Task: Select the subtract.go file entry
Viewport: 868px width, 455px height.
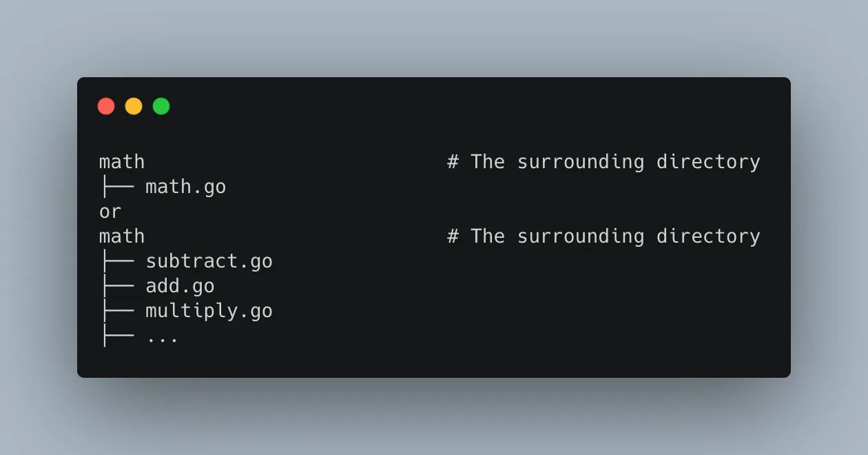Action: click(x=209, y=261)
